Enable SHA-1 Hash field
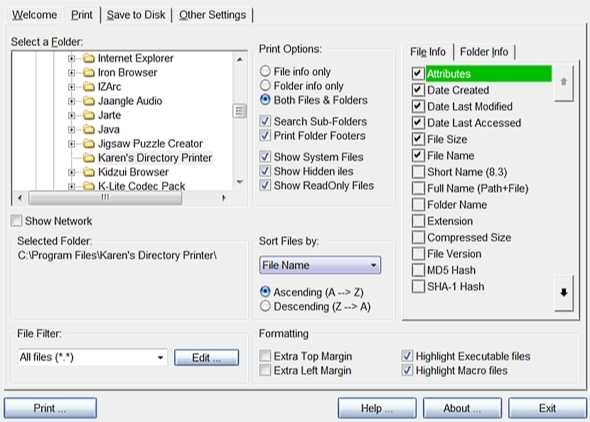The image size is (590, 422). point(418,286)
